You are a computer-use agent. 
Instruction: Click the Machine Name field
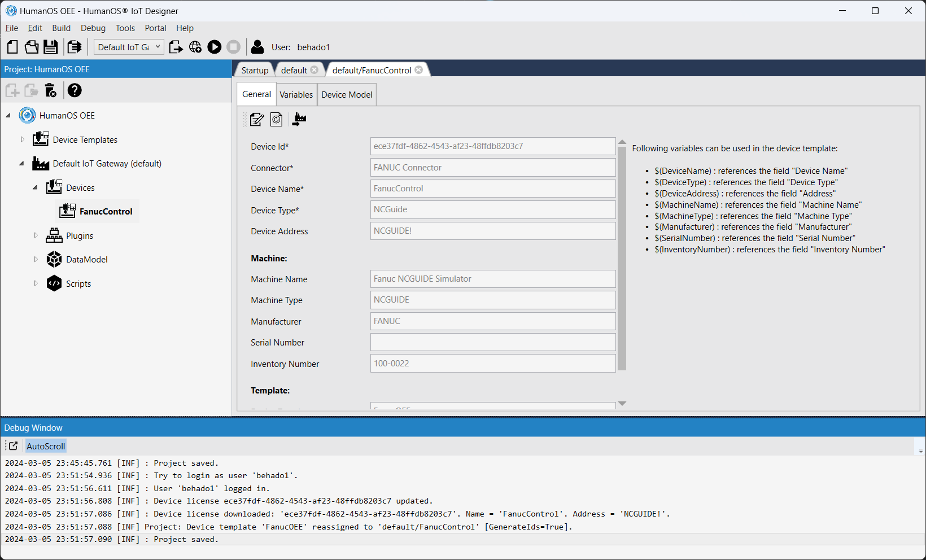coord(493,279)
